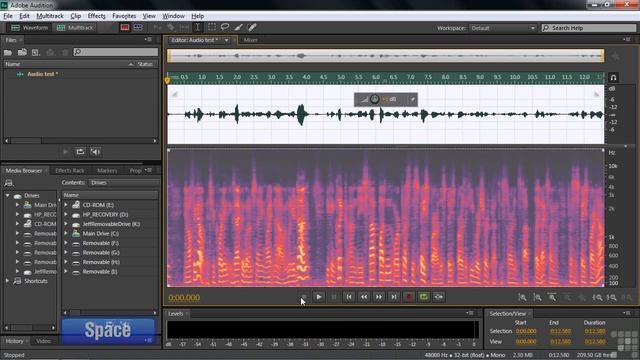Click timeline ruler at 5.0 seconds
Screen dimensions: 640x360
coord(341,77)
